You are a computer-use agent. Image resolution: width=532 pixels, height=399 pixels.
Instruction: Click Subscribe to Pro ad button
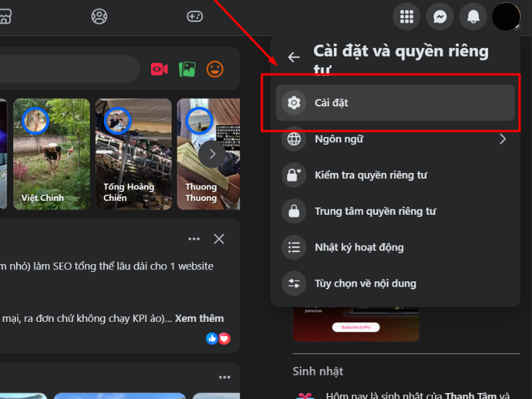[x=356, y=327]
